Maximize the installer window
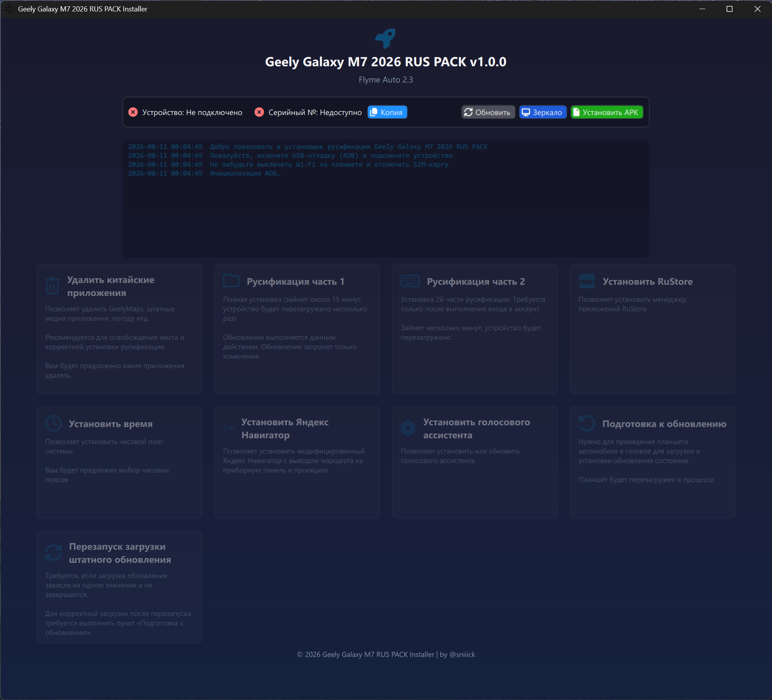The width and height of the screenshot is (772, 700). (x=729, y=9)
